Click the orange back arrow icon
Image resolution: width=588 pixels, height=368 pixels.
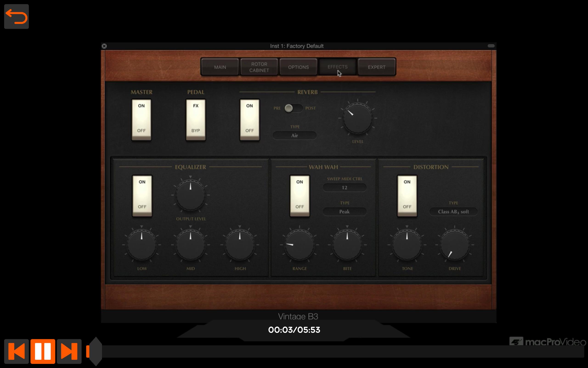16,16
